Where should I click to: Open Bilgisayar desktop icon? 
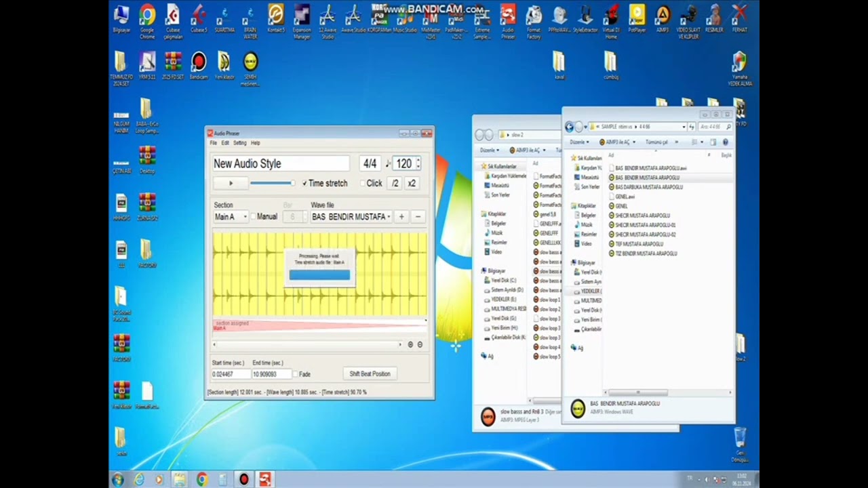click(x=121, y=19)
